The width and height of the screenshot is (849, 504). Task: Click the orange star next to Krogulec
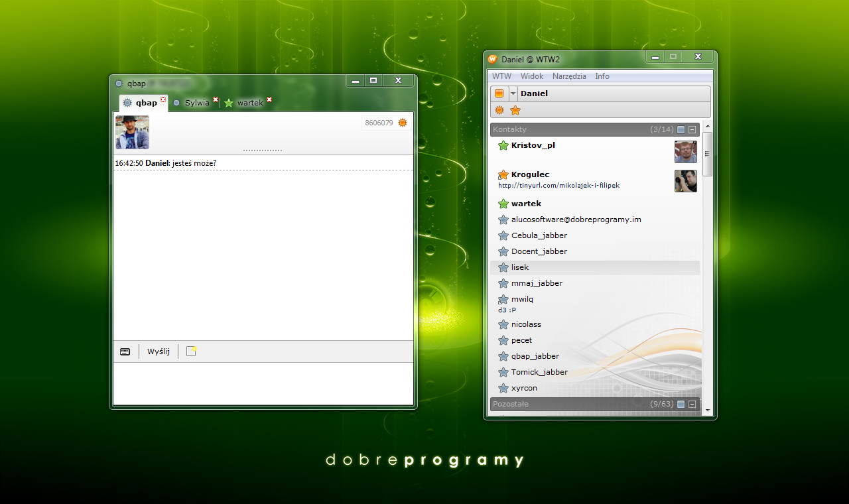pyautogui.click(x=503, y=174)
